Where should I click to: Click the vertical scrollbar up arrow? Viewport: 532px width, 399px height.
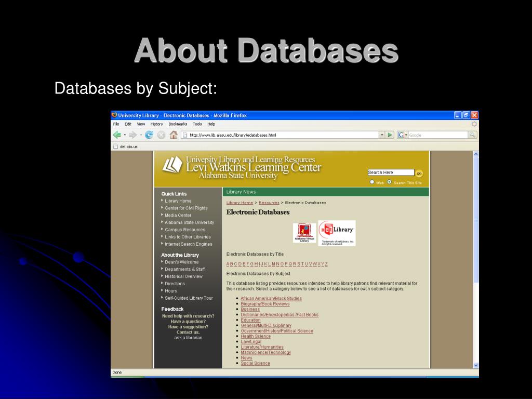(x=476, y=154)
